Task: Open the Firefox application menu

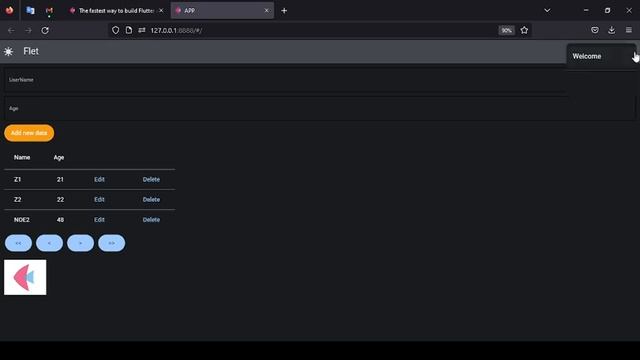Action: point(629,30)
